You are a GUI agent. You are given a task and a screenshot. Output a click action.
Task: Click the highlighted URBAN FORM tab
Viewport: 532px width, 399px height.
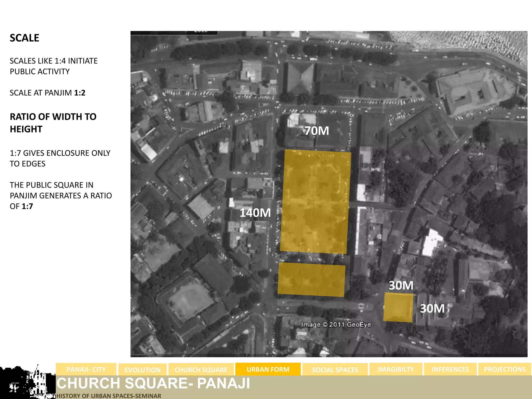[x=268, y=369]
